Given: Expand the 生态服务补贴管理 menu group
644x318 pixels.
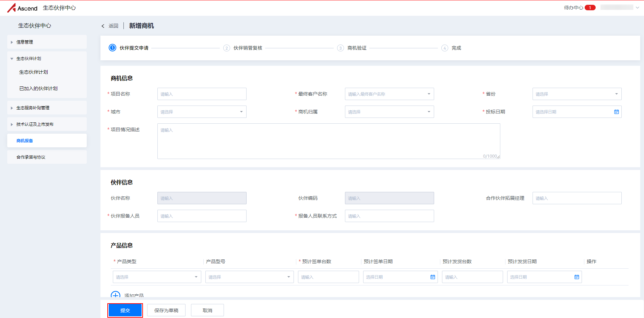Looking at the screenshot, I should [x=47, y=108].
